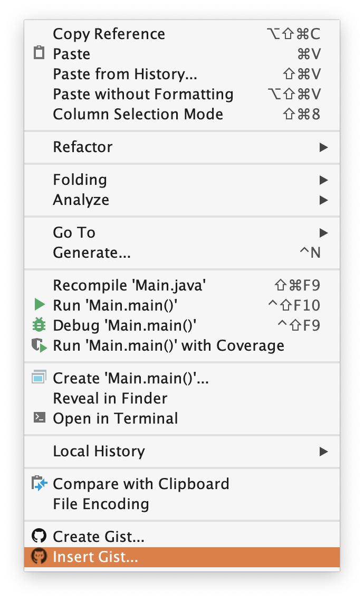Click Recompile 'Main.java'

[129, 285]
